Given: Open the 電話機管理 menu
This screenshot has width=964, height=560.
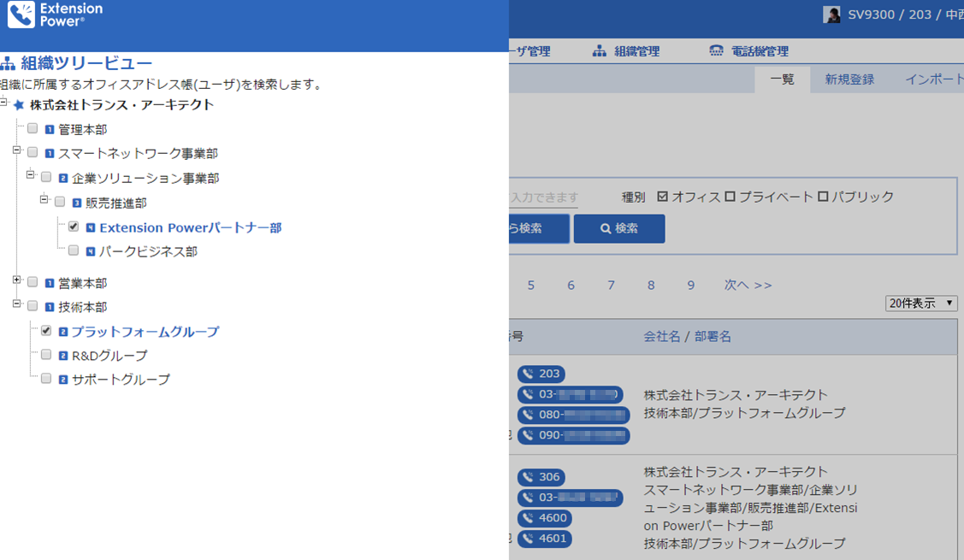Looking at the screenshot, I should point(748,51).
